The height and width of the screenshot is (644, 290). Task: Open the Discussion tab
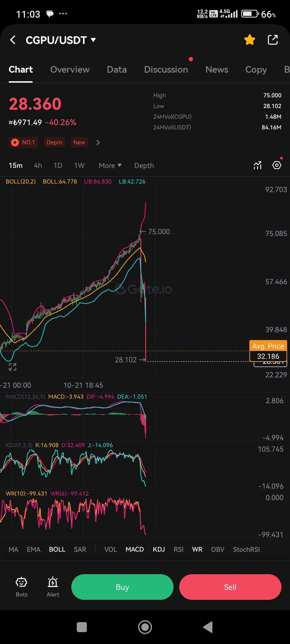click(166, 70)
